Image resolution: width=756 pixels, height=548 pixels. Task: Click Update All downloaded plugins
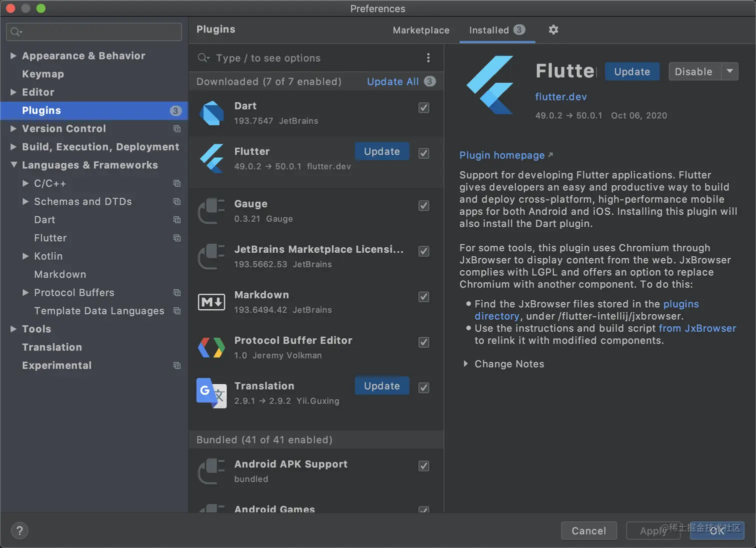pos(392,82)
